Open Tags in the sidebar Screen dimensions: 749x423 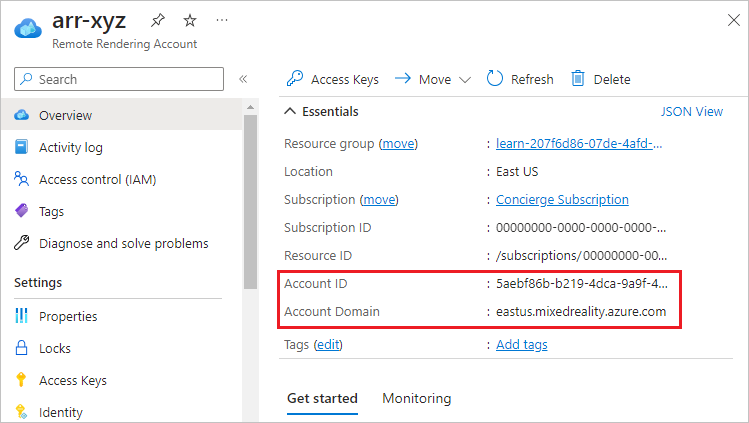[x=51, y=212]
